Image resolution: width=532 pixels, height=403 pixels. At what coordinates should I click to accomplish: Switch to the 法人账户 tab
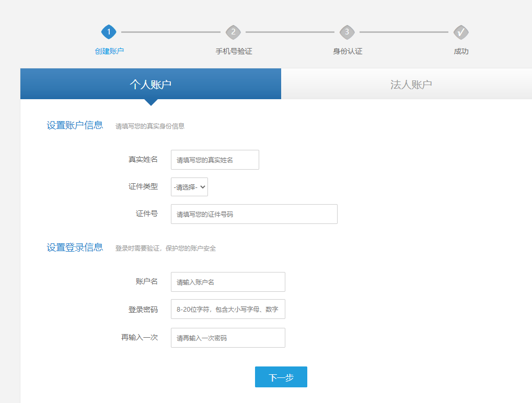pos(411,84)
